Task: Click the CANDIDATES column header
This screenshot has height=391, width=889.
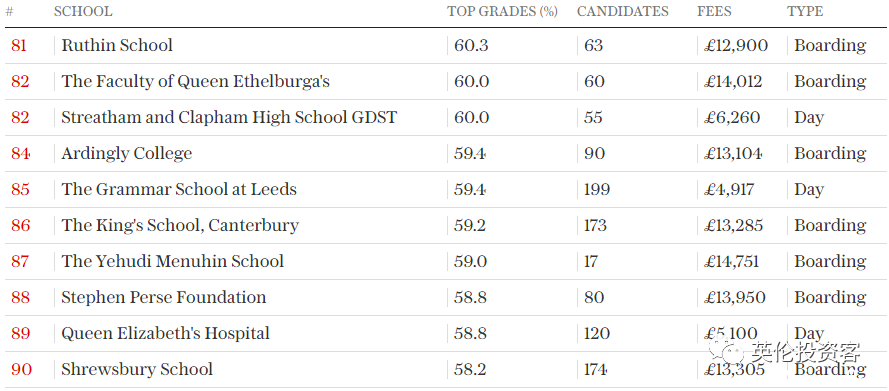Action: click(623, 11)
